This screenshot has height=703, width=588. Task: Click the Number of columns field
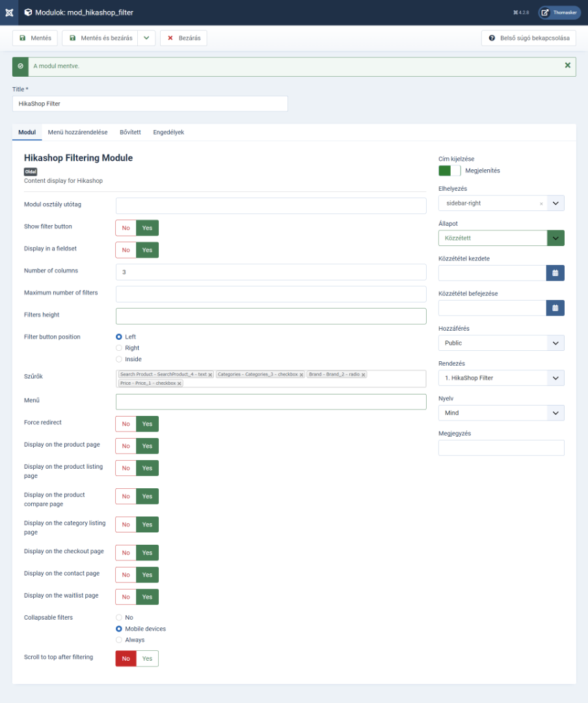(x=271, y=272)
